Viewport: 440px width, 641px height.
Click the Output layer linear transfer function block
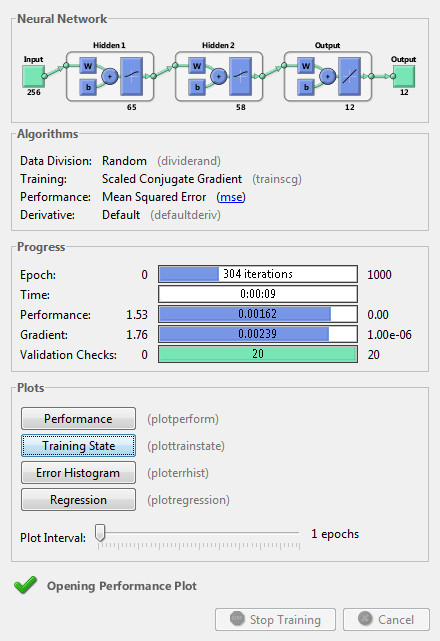(349, 76)
